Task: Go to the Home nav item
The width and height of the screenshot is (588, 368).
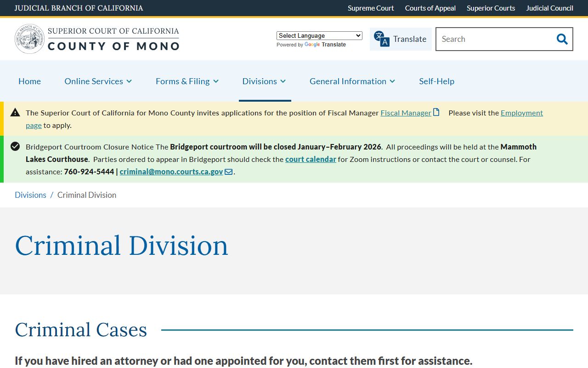Action: click(29, 81)
